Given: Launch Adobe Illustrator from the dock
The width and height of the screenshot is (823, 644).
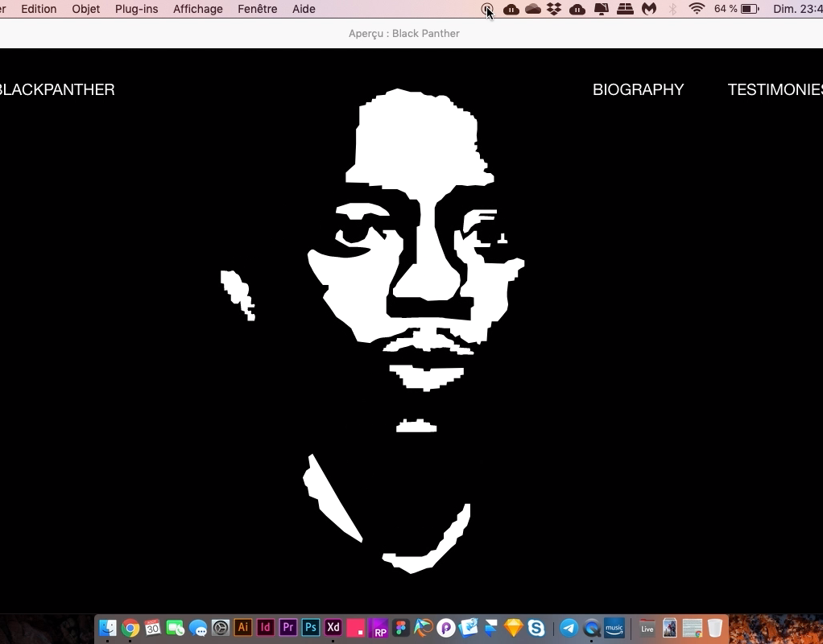Looking at the screenshot, I should click(x=243, y=628).
